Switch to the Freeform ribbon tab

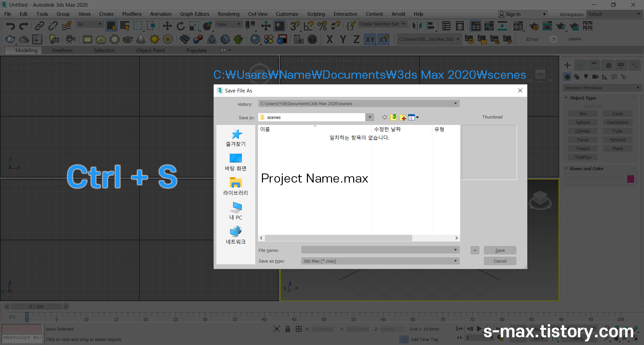click(x=62, y=50)
